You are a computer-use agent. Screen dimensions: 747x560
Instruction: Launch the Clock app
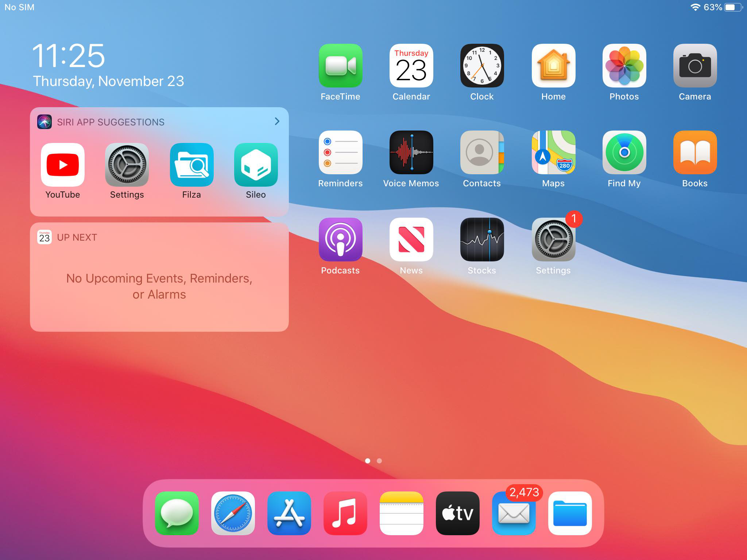tap(482, 66)
